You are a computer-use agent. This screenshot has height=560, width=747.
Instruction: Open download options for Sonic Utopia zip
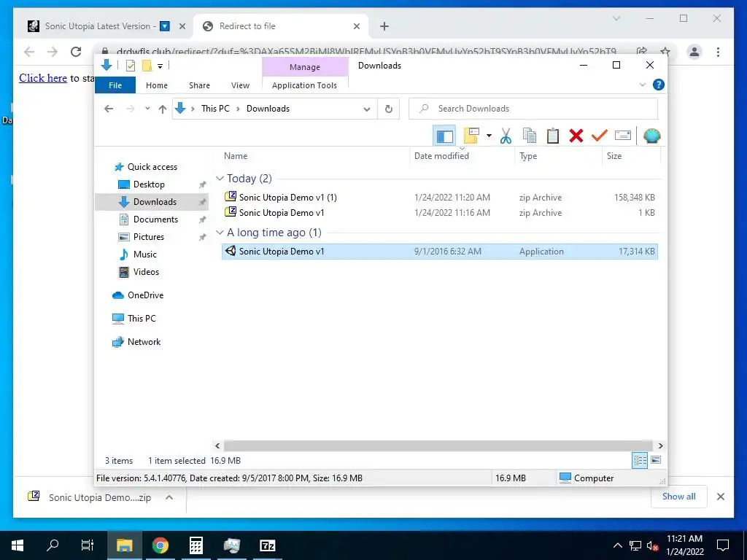[169, 497]
